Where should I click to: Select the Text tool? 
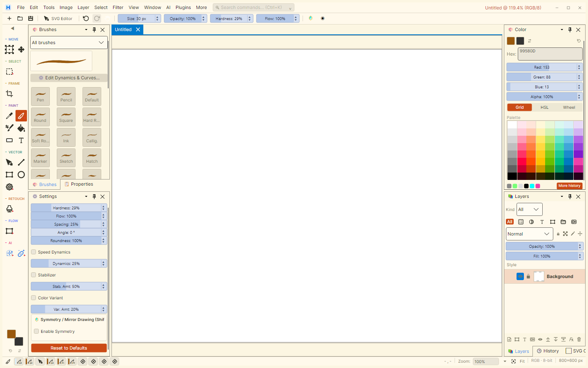[x=21, y=140]
